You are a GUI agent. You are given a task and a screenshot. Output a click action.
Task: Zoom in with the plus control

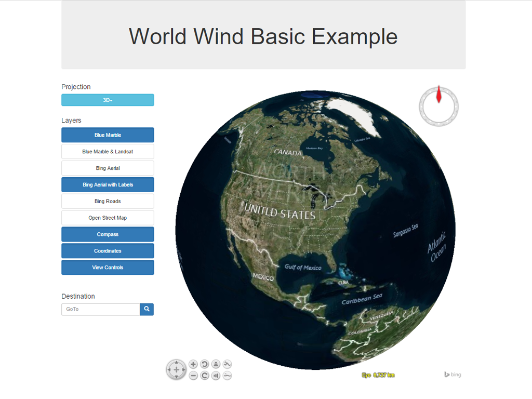tap(193, 364)
